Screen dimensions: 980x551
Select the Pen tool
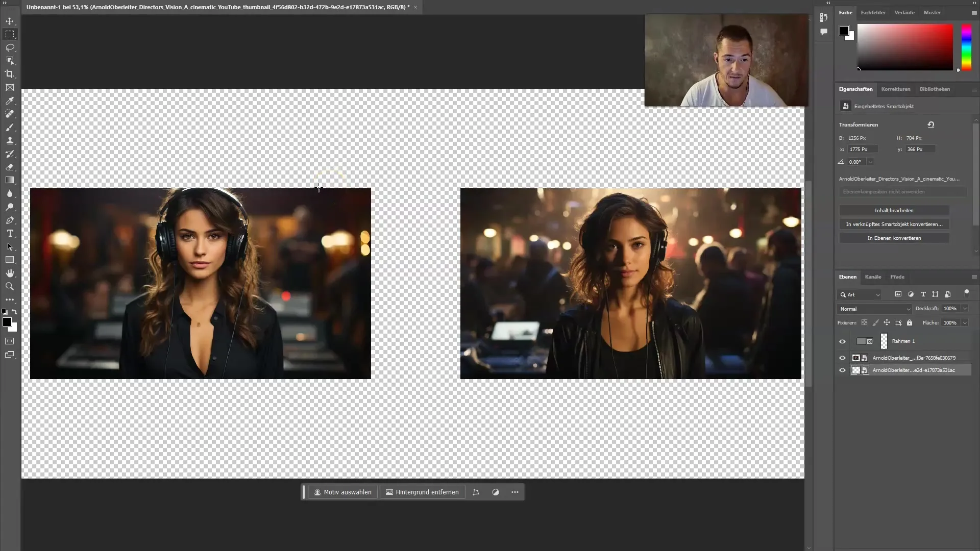point(10,220)
